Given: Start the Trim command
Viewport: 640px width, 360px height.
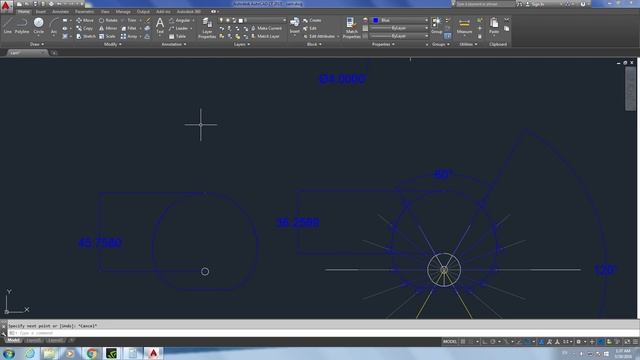Looking at the screenshot, I should tap(129, 20).
